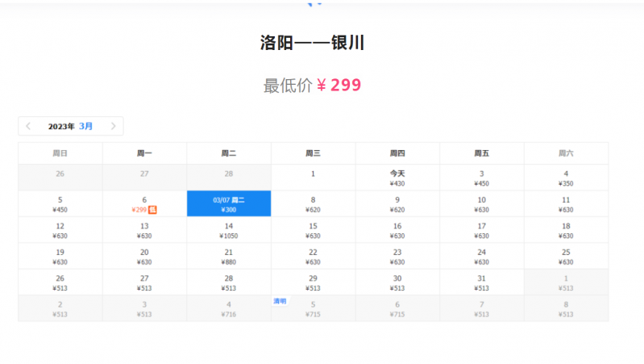Select March 21 with ¥880 fare

coord(229,257)
